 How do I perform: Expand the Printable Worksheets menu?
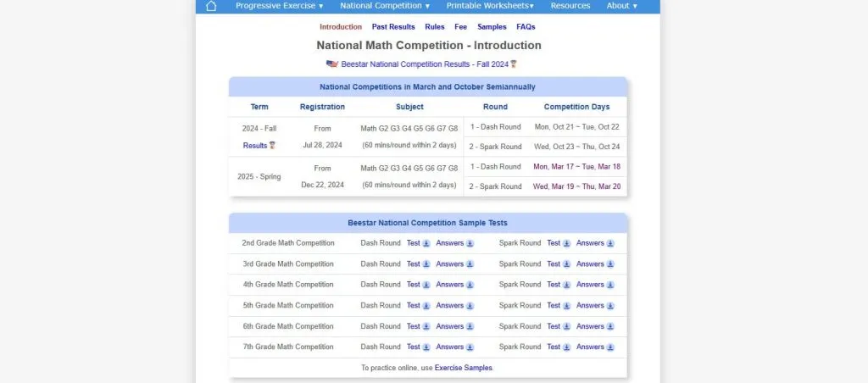click(490, 6)
